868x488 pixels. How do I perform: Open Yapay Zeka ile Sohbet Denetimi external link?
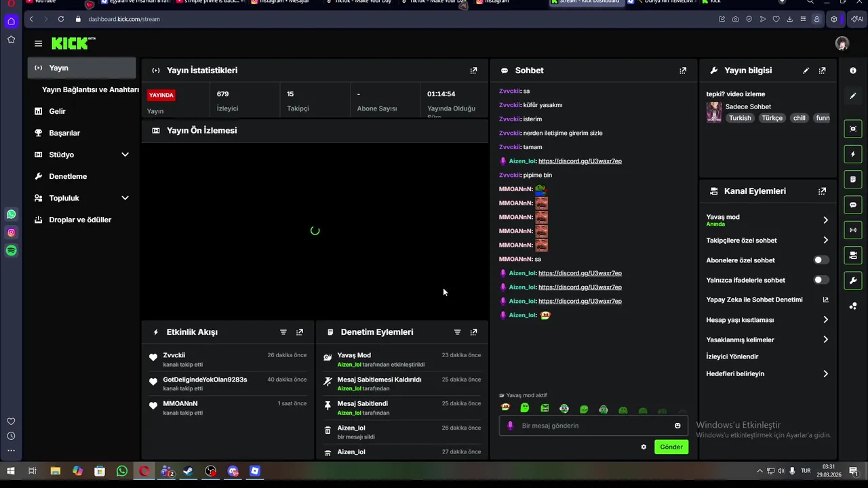(x=825, y=300)
